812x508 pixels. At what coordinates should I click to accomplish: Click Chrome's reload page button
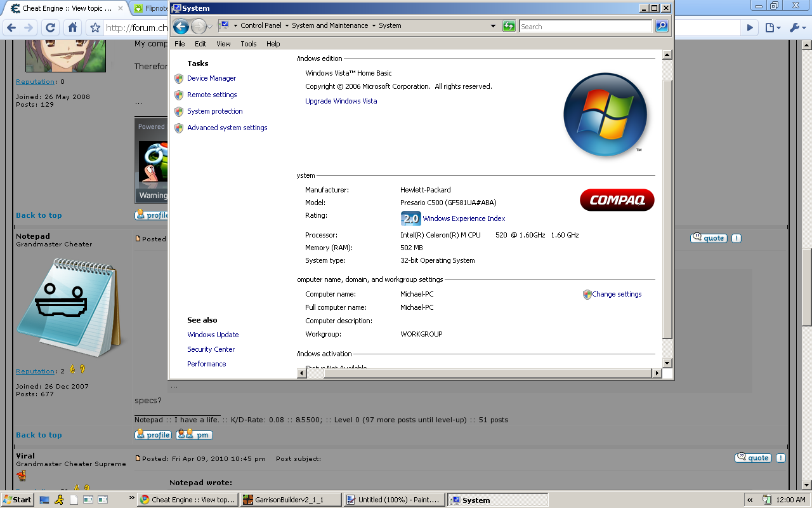[x=51, y=27]
